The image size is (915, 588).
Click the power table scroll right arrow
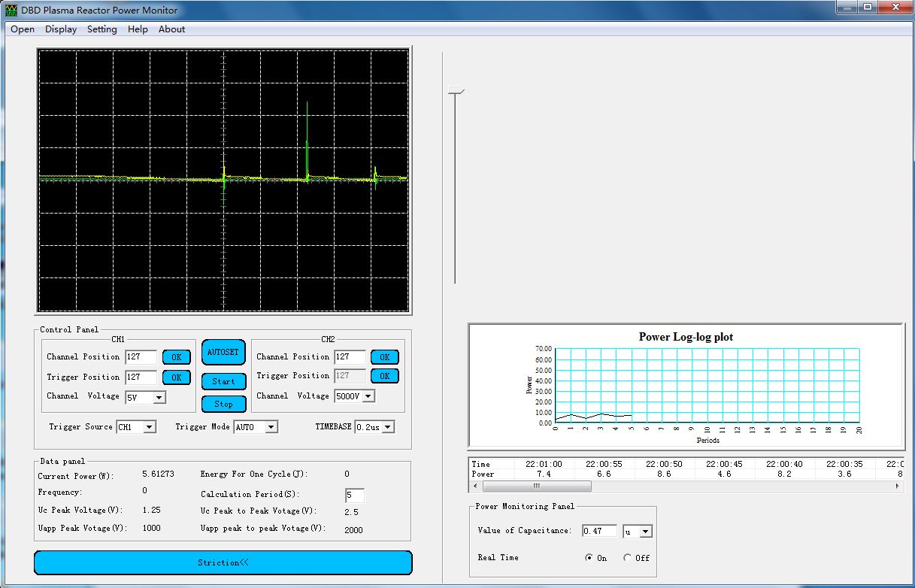(x=898, y=486)
